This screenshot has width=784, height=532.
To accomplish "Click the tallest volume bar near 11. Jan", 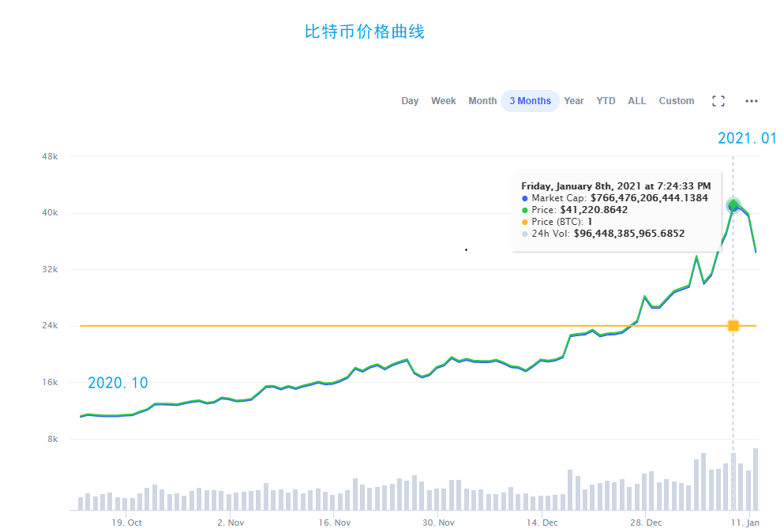I will point(756,479).
